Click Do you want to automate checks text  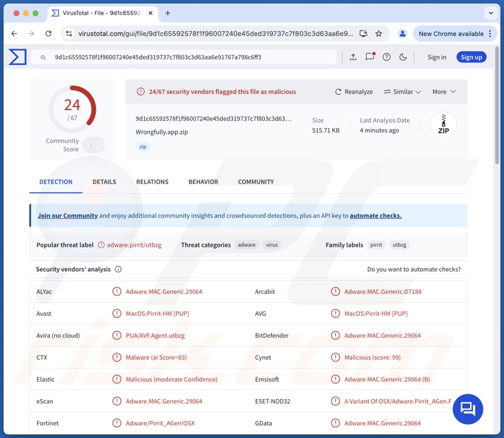coord(413,269)
